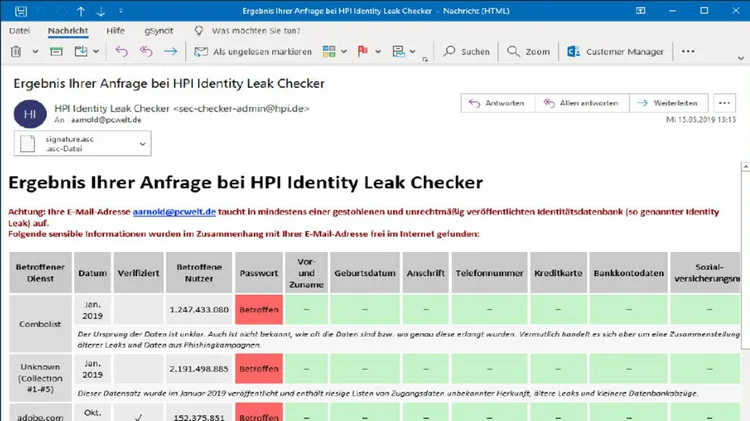Open Ribbon Display Options in title bar
This screenshot has width=750, height=421.
coord(640,11)
